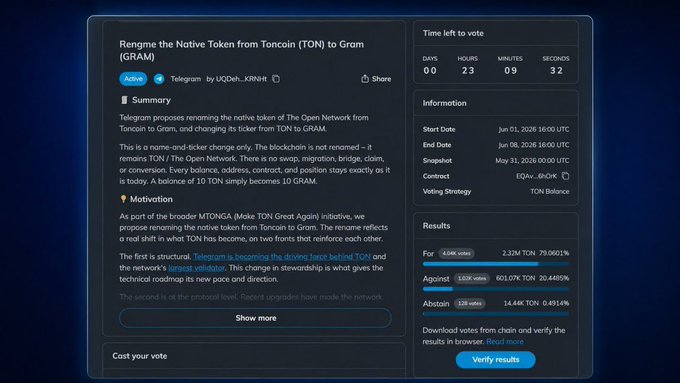Click the 601.07K TON amount
The image size is (680, 383).
pyautogui.click(x=515, y=278)
